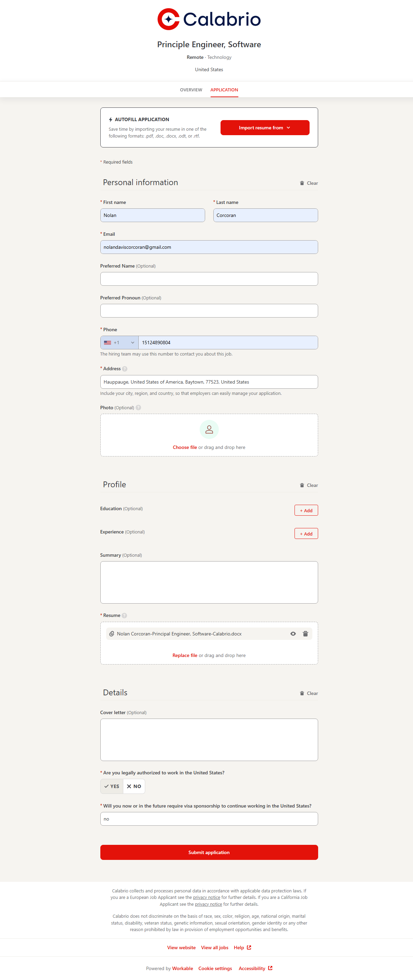Viewport: 413px width, 980px height.
Task: Add an Experience entry
Action: [x=306, y=533]
